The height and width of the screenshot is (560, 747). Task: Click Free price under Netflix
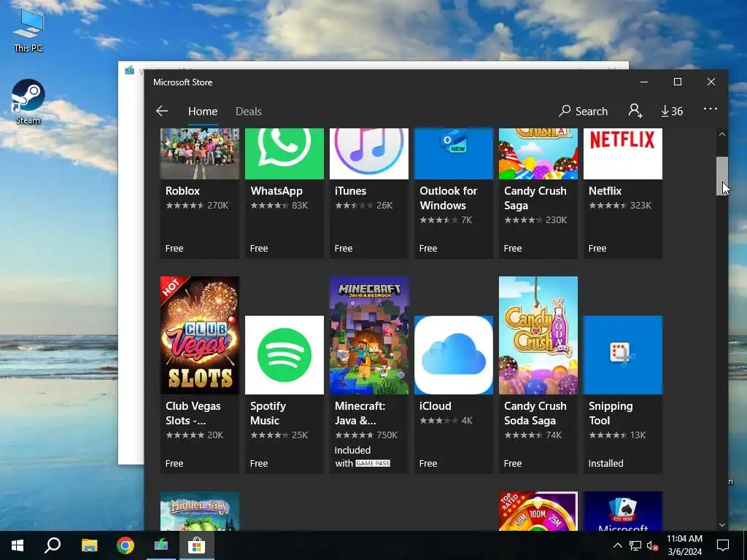tap(597, 249)
